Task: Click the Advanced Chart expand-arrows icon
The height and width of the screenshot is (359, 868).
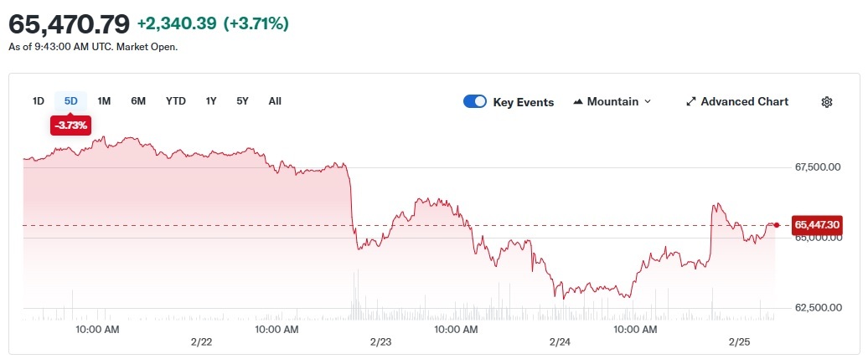Action: point(691,102)
